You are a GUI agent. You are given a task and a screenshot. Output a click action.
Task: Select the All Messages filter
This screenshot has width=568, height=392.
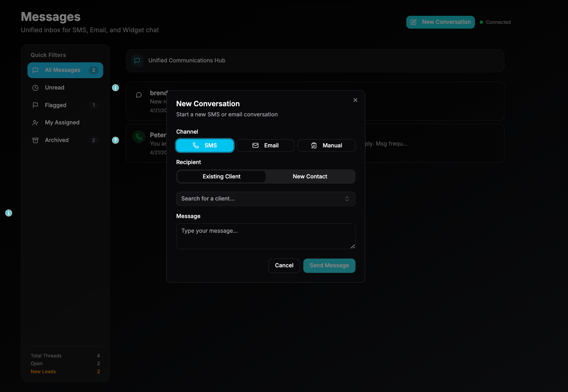[x=65, y=70]
